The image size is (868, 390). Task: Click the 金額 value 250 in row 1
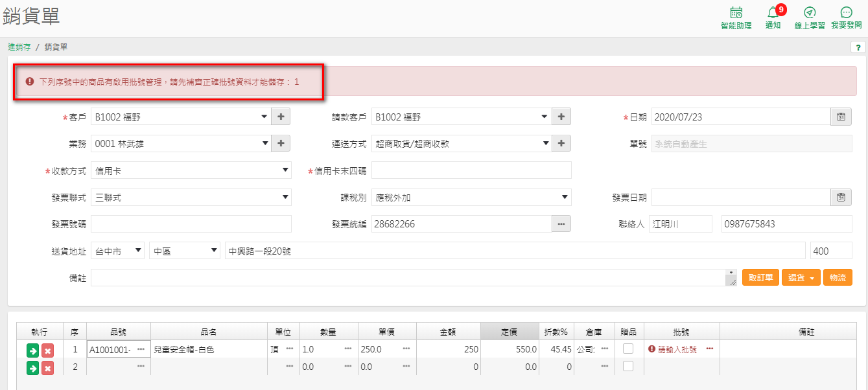[x=471, y=349]
